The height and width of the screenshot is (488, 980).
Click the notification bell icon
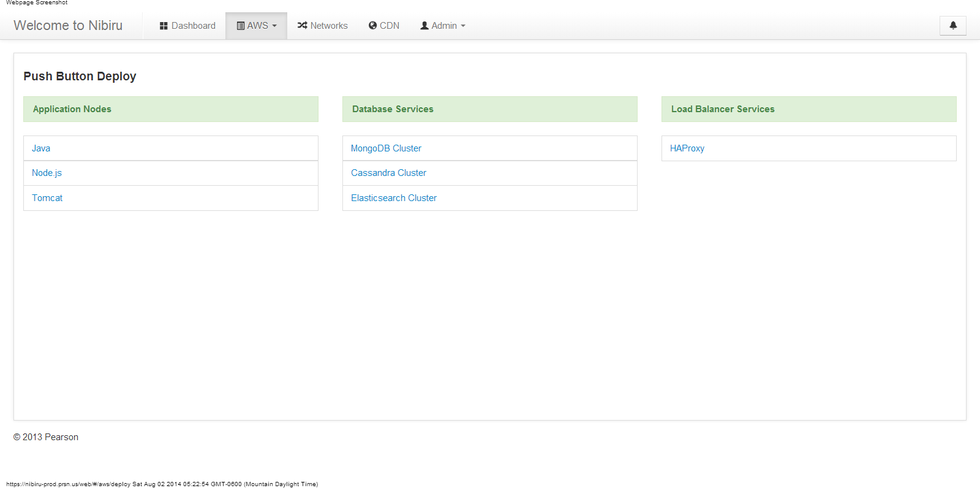[x=952, y=26]
